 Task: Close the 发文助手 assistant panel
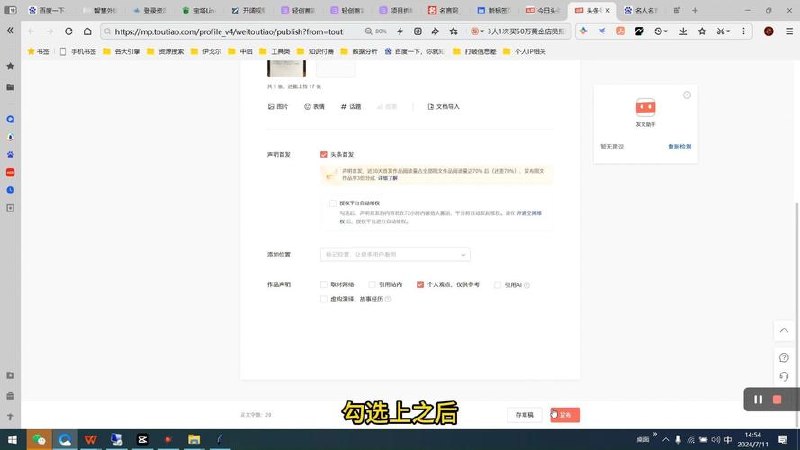click(x=687, y=95)
